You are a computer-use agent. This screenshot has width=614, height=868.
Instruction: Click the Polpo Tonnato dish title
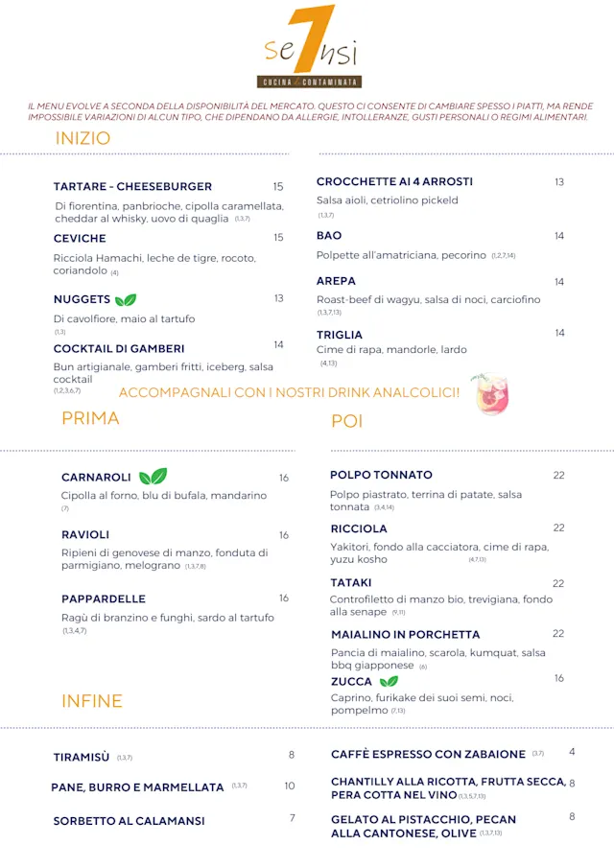tap(381, 475)
